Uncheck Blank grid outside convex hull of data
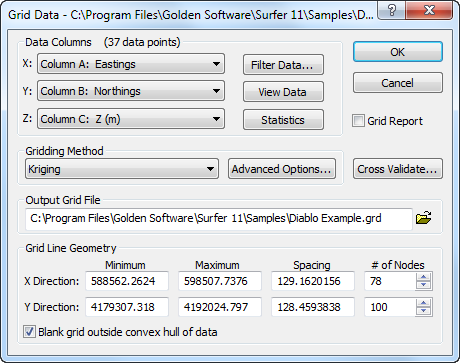 click(x=29, y=332)
